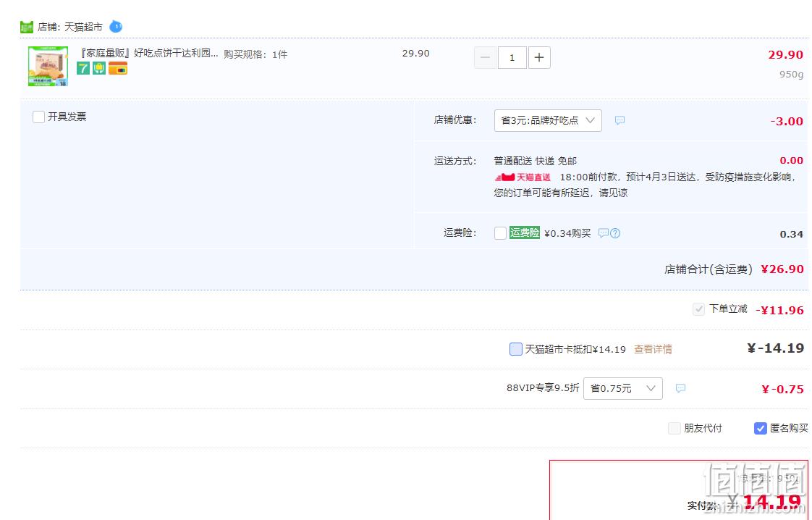Uncheck the 匿名购买 checkbox
Screen dimensions: 812x520
coord(760,428)
